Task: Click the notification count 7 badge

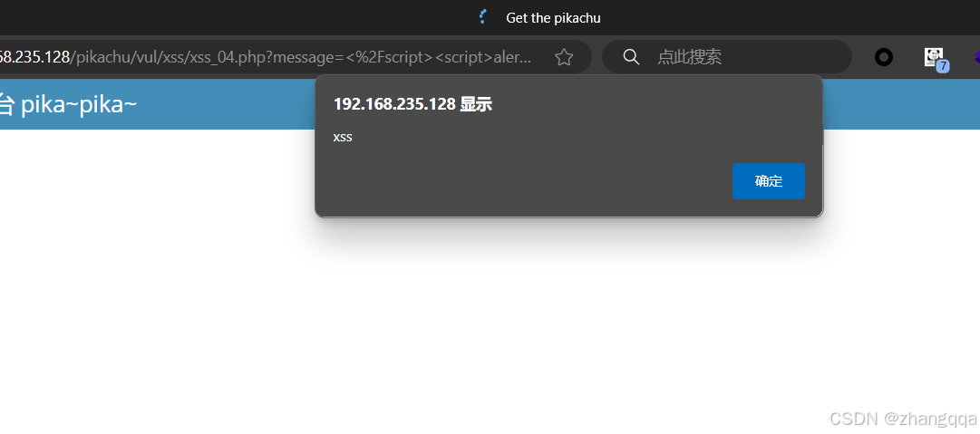Action: click(943, 65)
